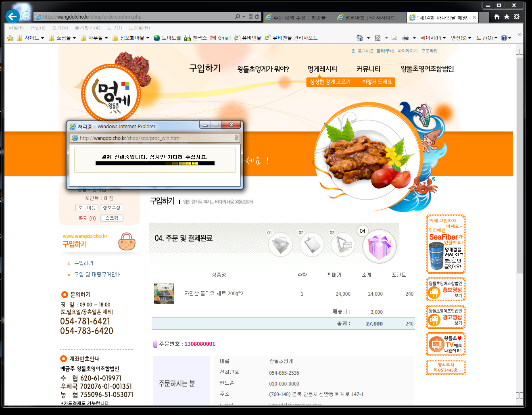This screenshot has height=415, width=532.
Task: Open the 파일(F) menu
Action: point(16,28)
